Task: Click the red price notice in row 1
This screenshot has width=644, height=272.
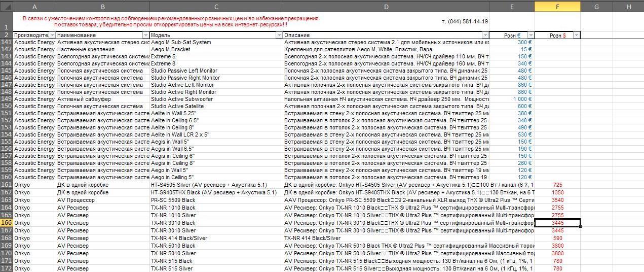Action: [x=171, y=21]
